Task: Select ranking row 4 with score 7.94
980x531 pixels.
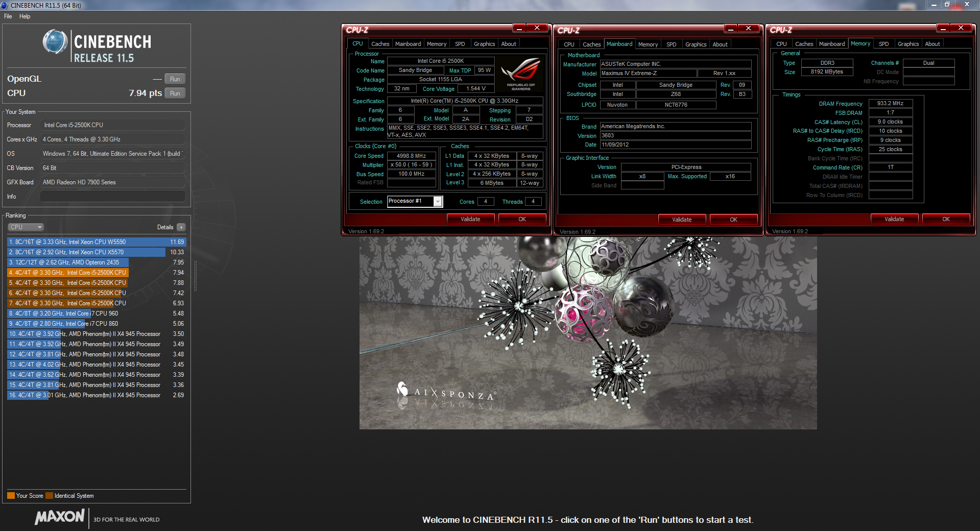Action: (x=97, y=273)
